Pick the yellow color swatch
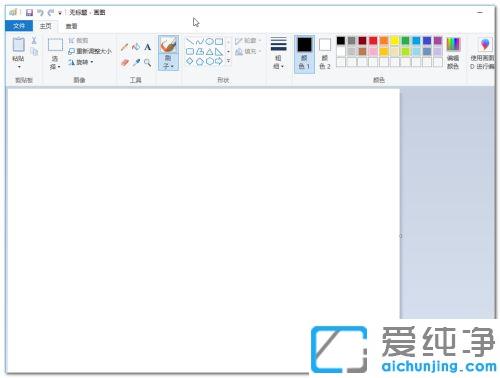The image size is (500, 378). [395, 41]
